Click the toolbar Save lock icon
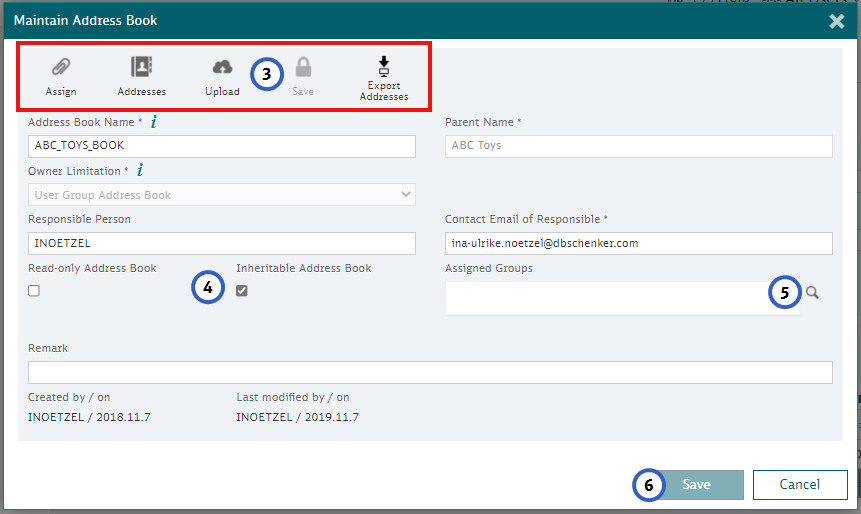This screenshot has width=861, height=514. [x=303, y=67]
